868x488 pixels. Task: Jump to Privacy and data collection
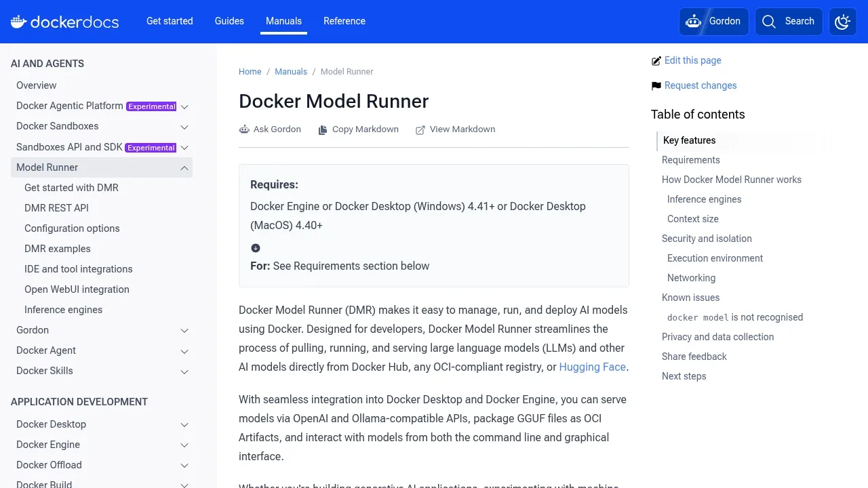point(717,337)
